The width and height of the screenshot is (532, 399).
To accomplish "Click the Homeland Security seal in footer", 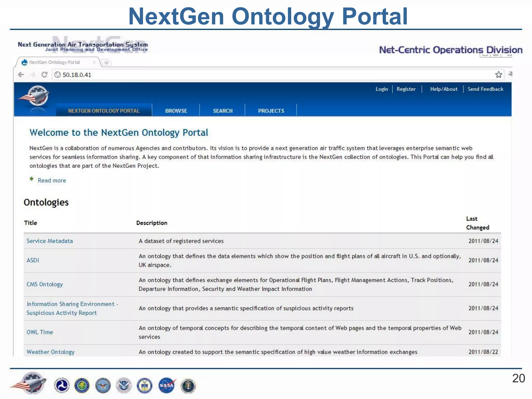I will click(x=124, y=385).
